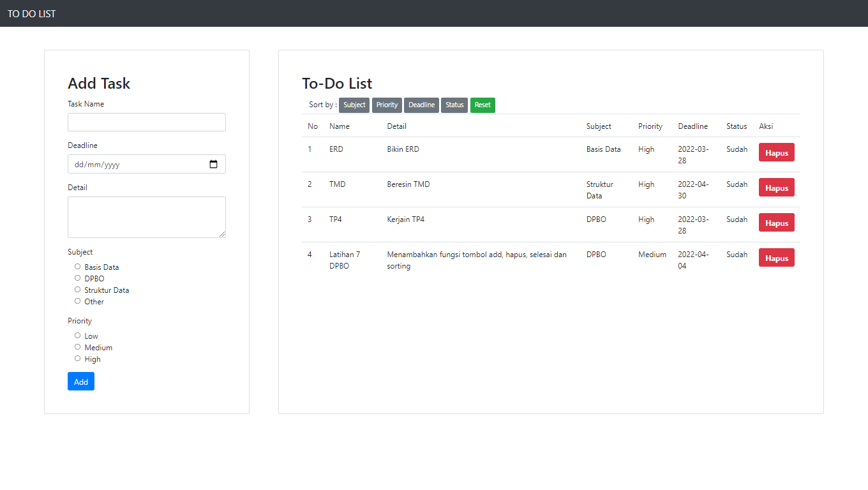The width and height of the screenshot is (868, 490).
Task: Click the number link for task 1 ERD
Action: [310, 149]
